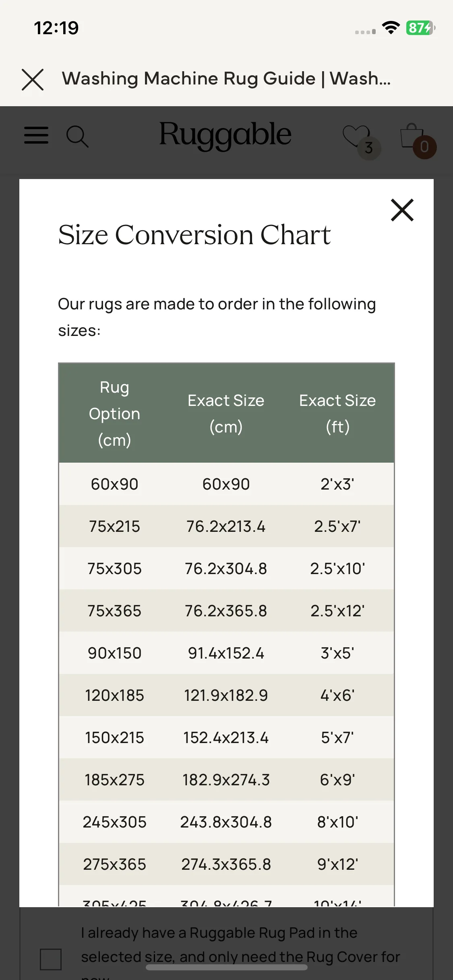Screen dimensions: 453x980
Task: Click the 2.5'x10' size cell
Action: click(337, 568)
